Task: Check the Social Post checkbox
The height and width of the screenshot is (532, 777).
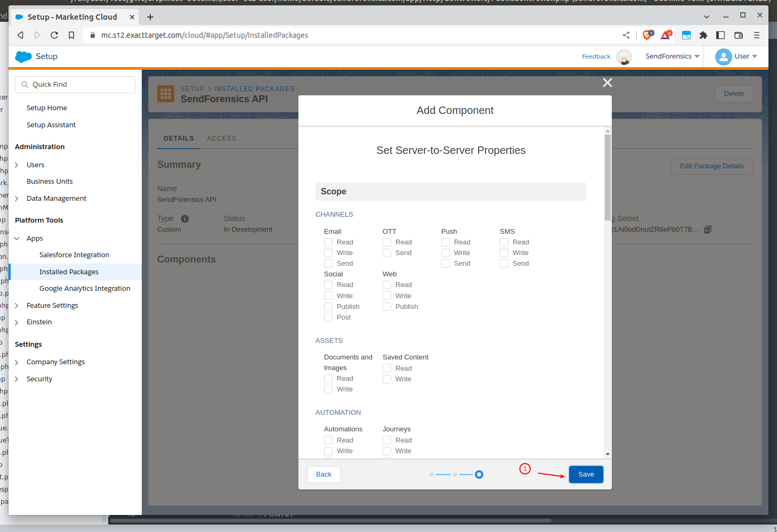Action: pos(328,317)
